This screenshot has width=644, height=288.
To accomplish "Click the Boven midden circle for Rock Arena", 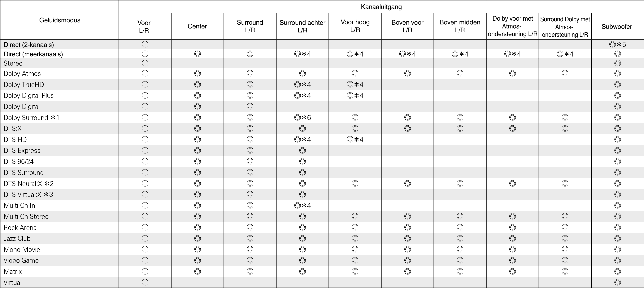I will [460, 227].
